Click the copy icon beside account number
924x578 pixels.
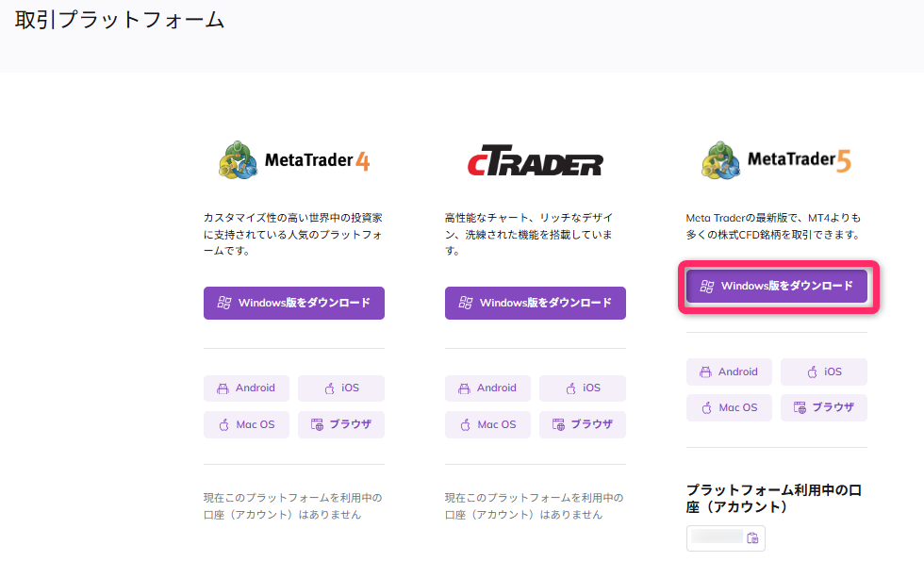[x=752, y=538]
